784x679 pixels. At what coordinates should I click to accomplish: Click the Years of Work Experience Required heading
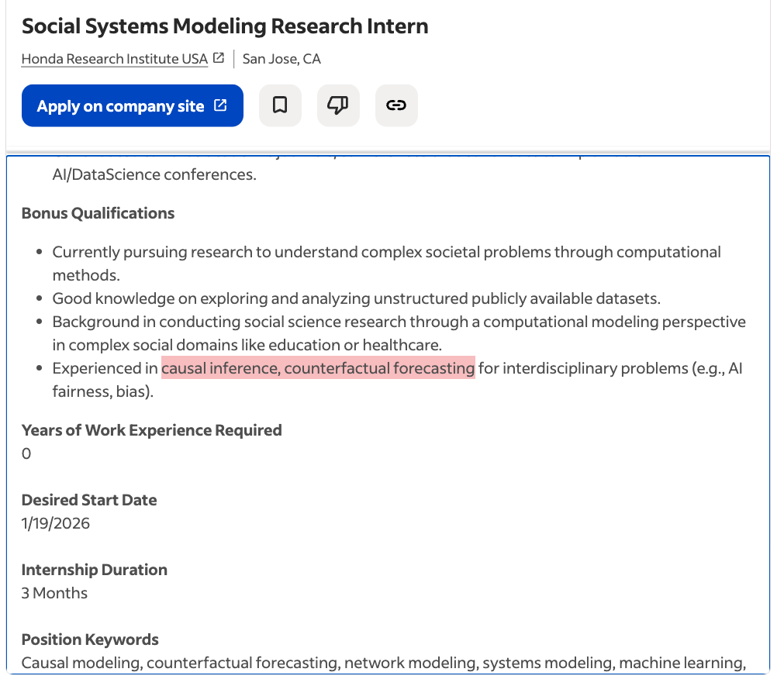pos(152,430)
